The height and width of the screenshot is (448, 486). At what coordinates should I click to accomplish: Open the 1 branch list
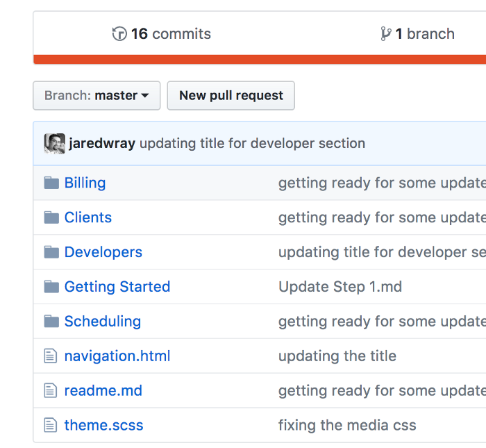(x=417, y=34)
